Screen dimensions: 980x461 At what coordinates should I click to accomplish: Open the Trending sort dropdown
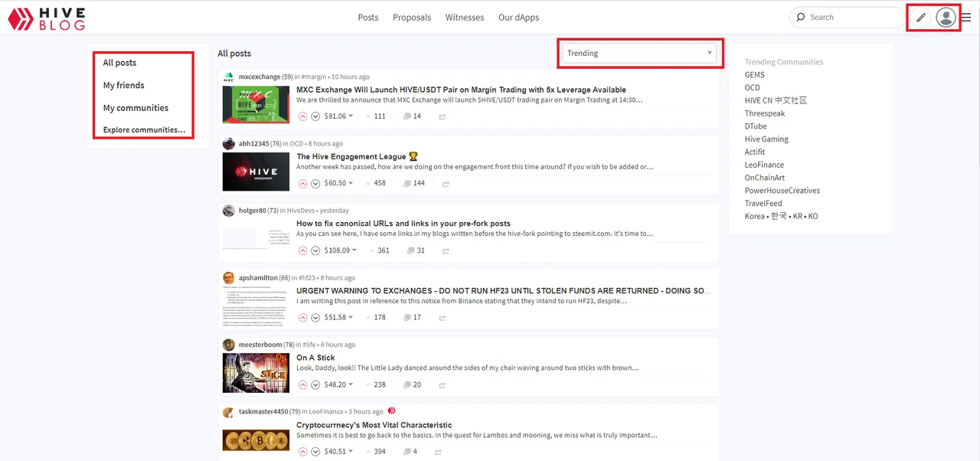(x=639, y=53)
